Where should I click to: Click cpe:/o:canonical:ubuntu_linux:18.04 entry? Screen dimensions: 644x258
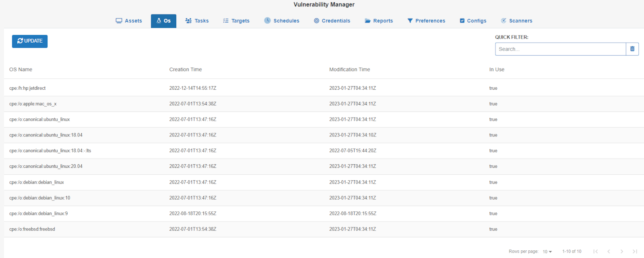point(46,135)
